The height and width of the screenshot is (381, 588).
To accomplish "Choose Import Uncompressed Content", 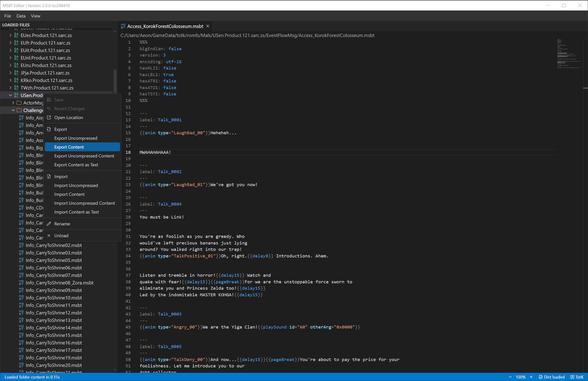I will click(85, 203).
